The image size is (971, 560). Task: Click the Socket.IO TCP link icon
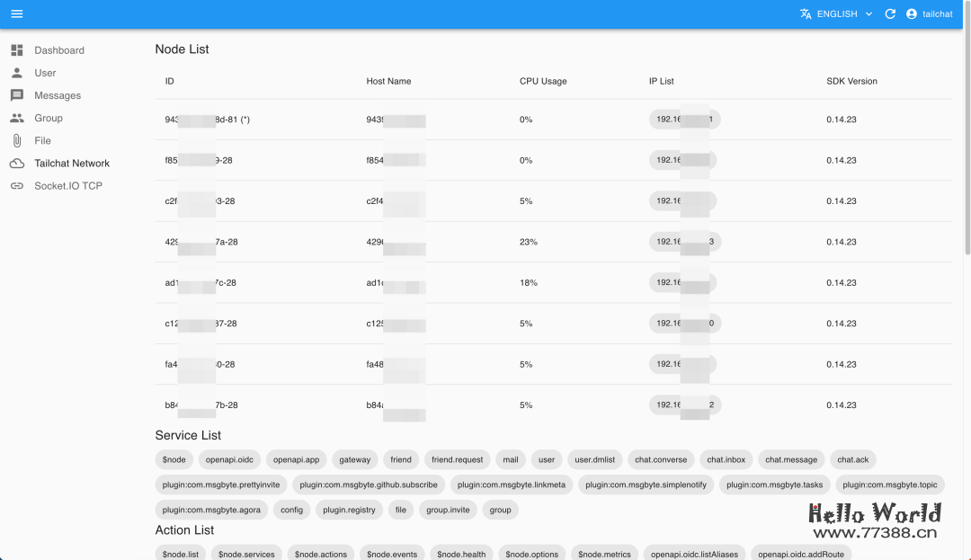pos(15,185)
